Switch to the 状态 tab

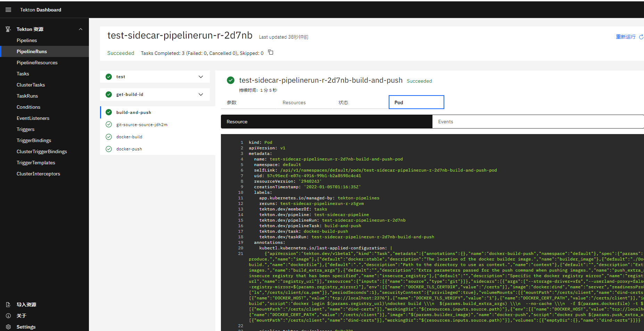click(361, 102)
